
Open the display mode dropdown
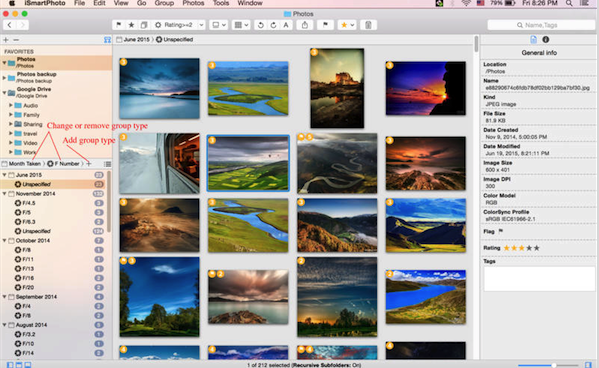[x=219, y=25]
